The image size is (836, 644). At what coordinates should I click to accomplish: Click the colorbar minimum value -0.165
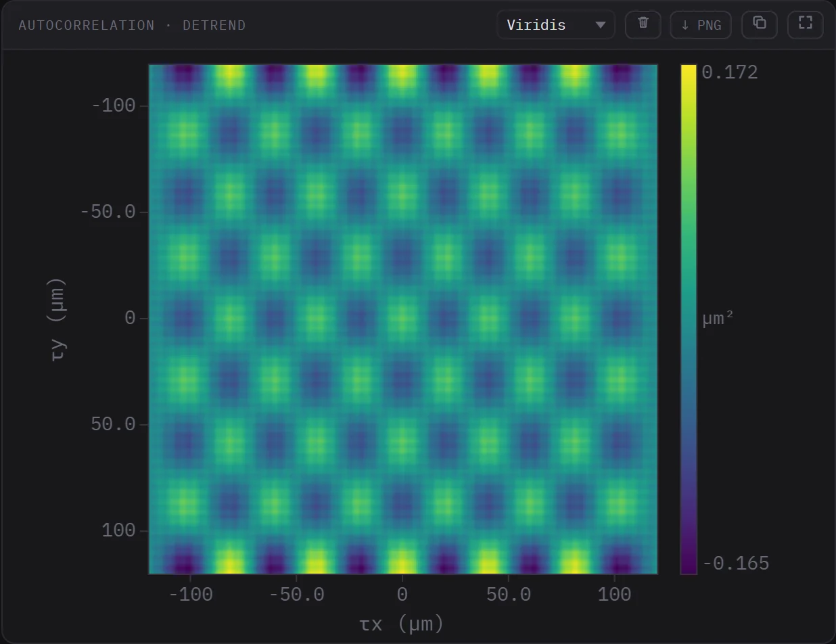tap(736, 563)
